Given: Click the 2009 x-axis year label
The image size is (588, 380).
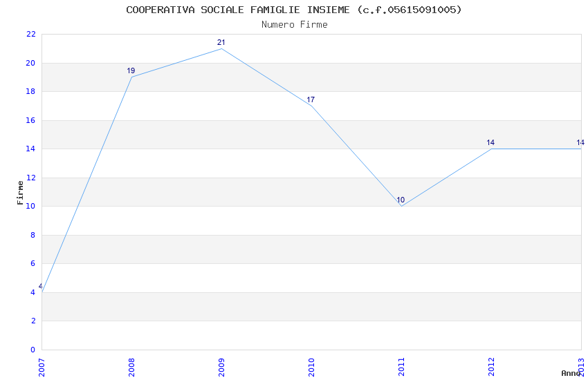Looking at the screenshot, I should coord(221,366).
